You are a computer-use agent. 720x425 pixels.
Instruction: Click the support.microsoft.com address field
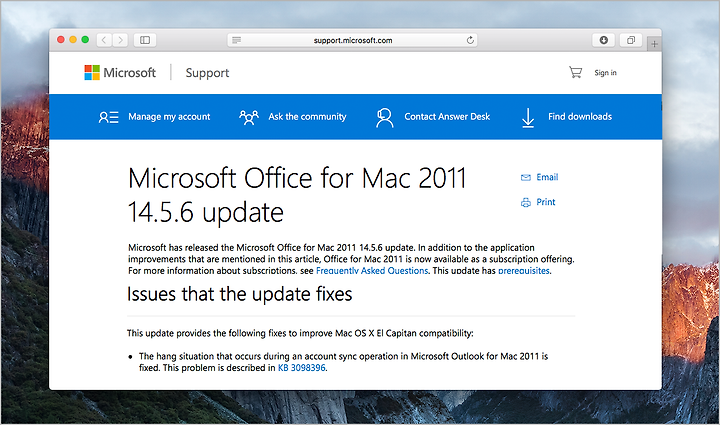tap(352, 40)
